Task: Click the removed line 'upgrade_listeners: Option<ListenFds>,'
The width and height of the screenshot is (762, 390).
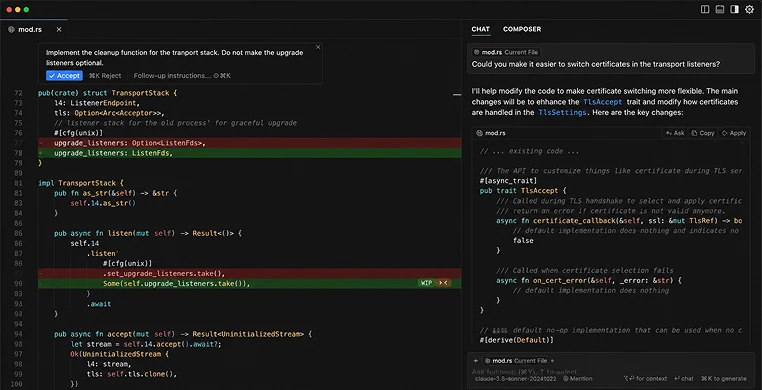Action: 250,143
